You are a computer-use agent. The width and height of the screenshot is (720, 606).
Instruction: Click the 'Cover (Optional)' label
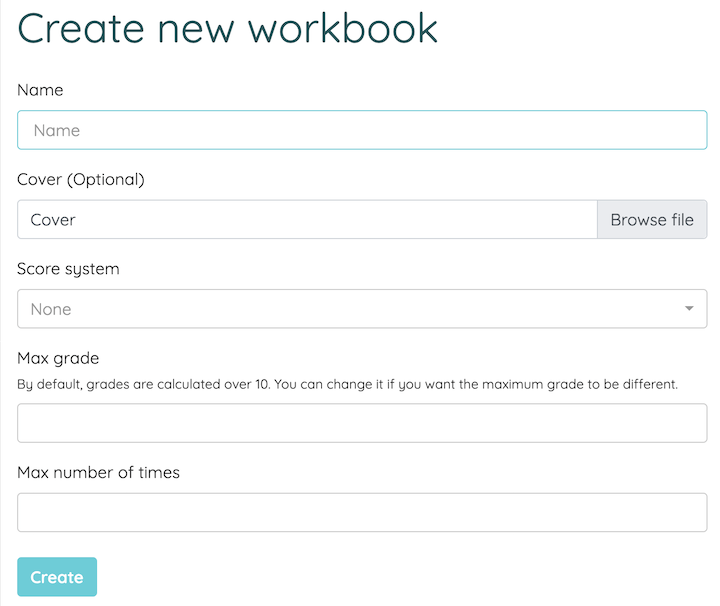coord(81,179)
